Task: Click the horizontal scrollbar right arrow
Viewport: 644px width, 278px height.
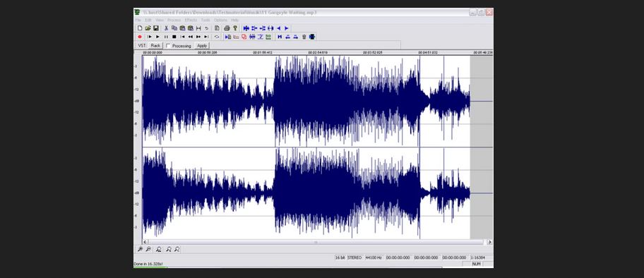Action: 489,242
